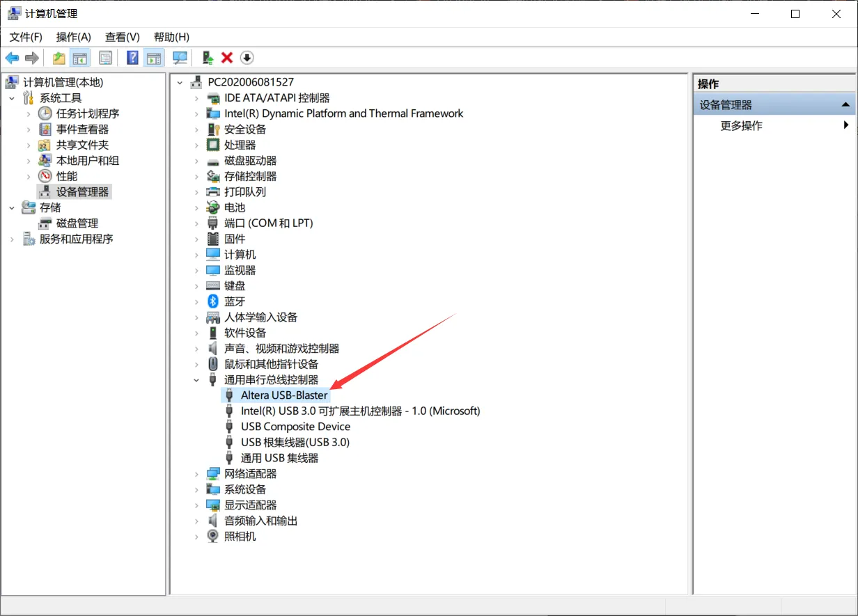This screenshot has height=616, width=858.
Task: Collapse the 存储 node in left tree
Action: [12, 207]
